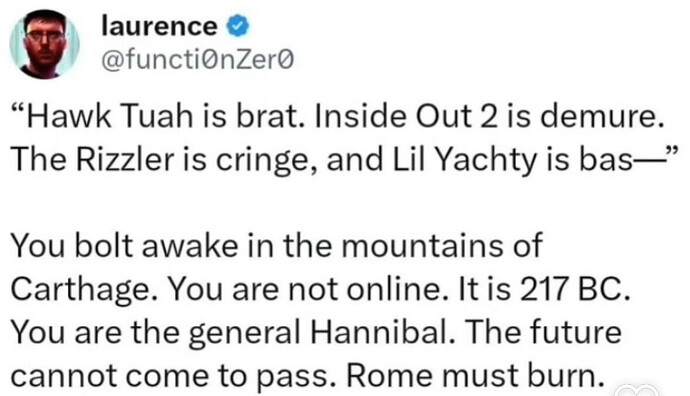Click the words "The future"
Viewport: 690px width, 396px height.
coord(543,332)
